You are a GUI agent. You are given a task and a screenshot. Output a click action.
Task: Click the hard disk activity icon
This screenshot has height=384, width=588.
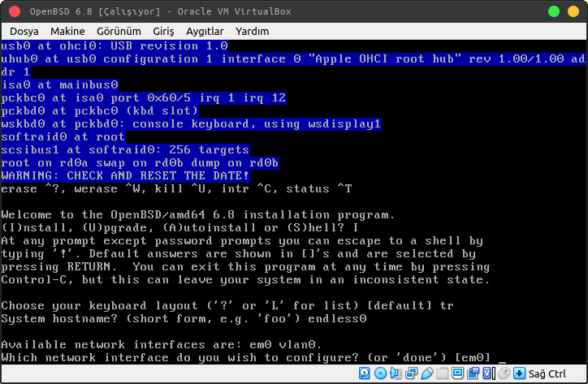(364, 373)
